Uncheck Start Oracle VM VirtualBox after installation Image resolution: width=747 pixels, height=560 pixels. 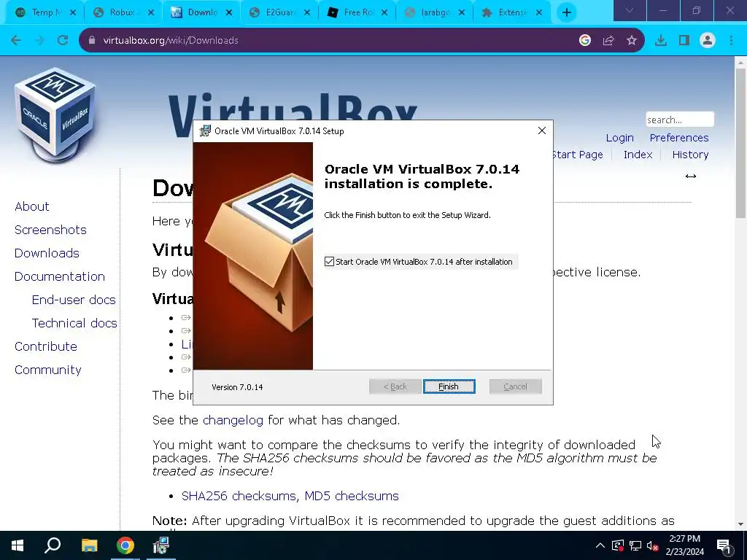click(x=329, y=262)
